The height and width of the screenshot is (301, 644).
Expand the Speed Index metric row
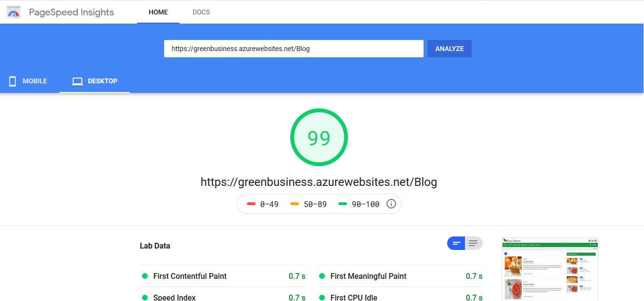point(174,298)
